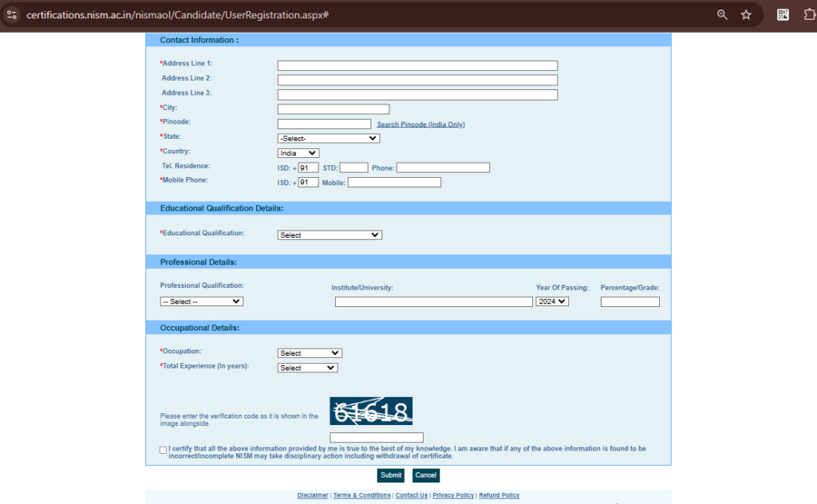Focus the Address Line 1 field
Screen dimensions: 817x504
(x=417, y=65)
